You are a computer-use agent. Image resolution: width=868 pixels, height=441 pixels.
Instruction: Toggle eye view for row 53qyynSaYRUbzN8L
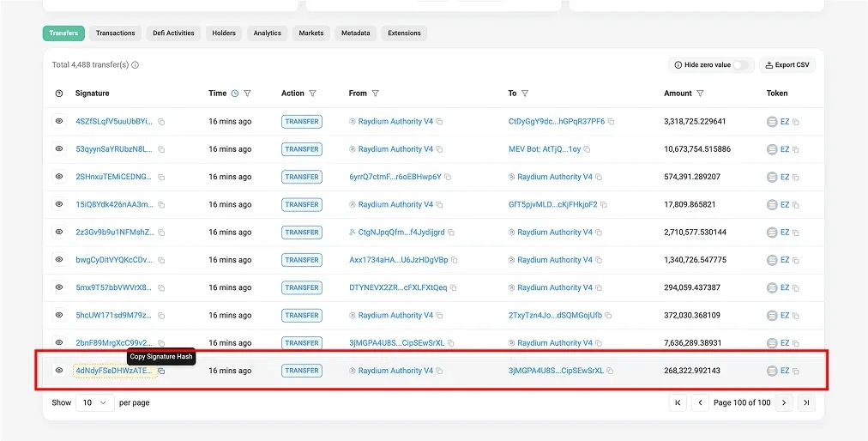59,148
